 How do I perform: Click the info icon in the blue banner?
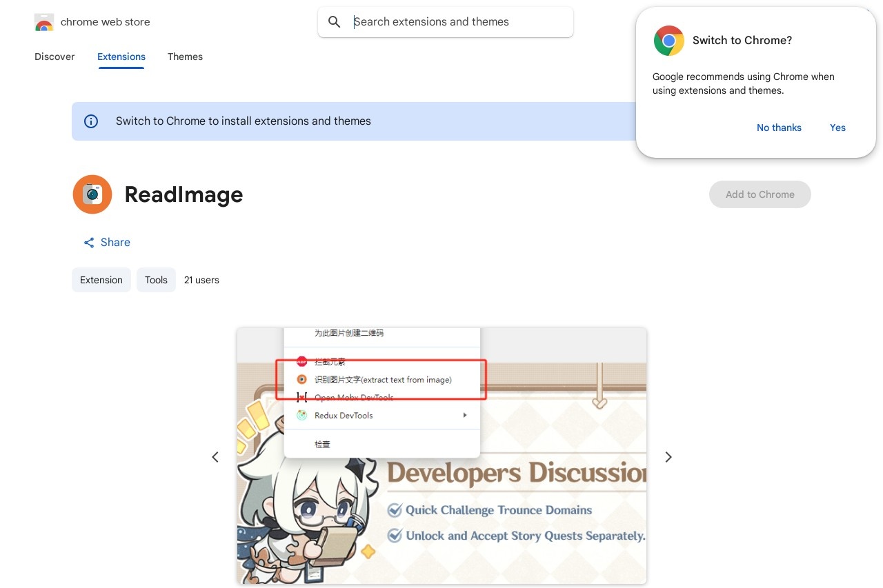(91, 121)
